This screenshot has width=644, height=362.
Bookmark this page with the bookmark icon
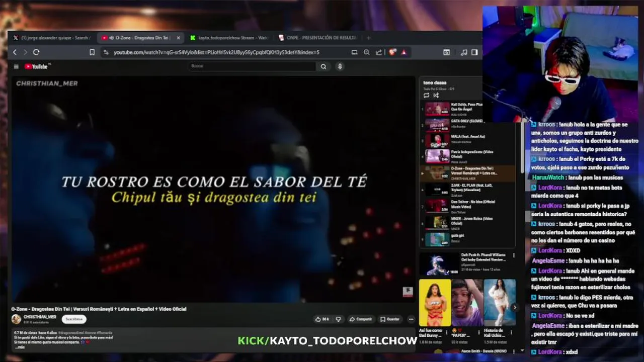pyautogui.click(x=92, y=52)
